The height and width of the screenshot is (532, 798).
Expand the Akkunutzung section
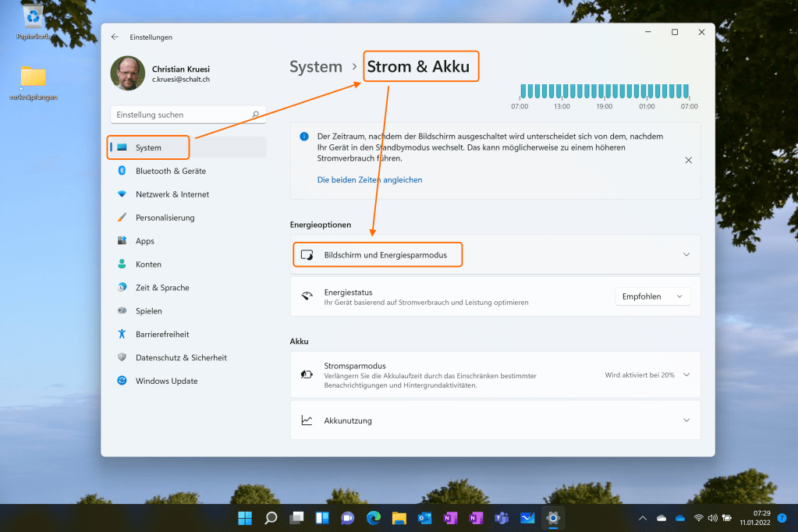point(686,420)
